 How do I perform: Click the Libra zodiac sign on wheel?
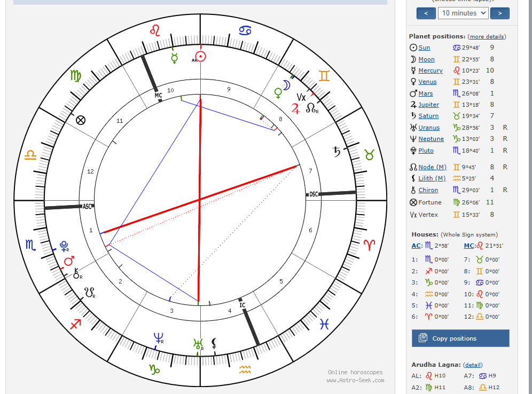pos(30,155)
